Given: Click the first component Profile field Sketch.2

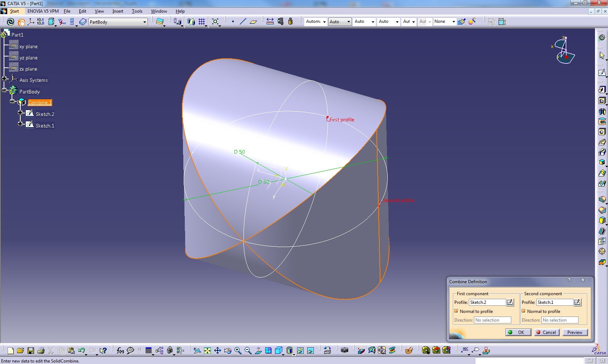Looking at the screenshot, I should [x=487, y=302].
